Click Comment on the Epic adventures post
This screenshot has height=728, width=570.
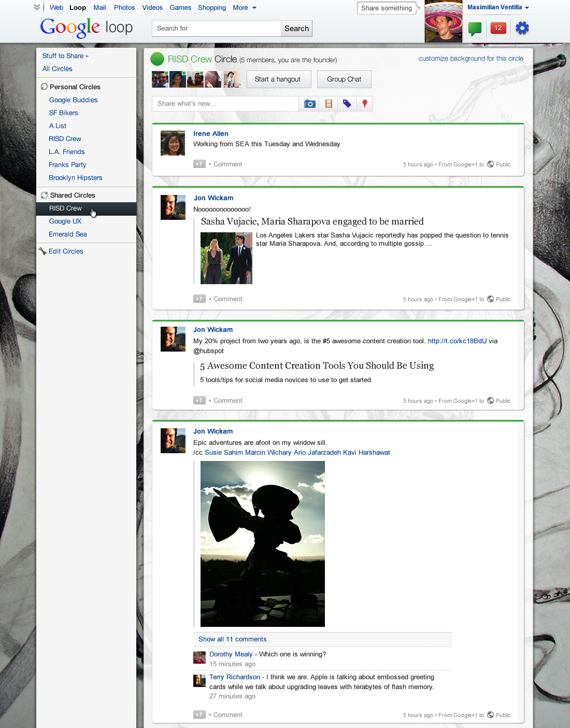(228, 715)
